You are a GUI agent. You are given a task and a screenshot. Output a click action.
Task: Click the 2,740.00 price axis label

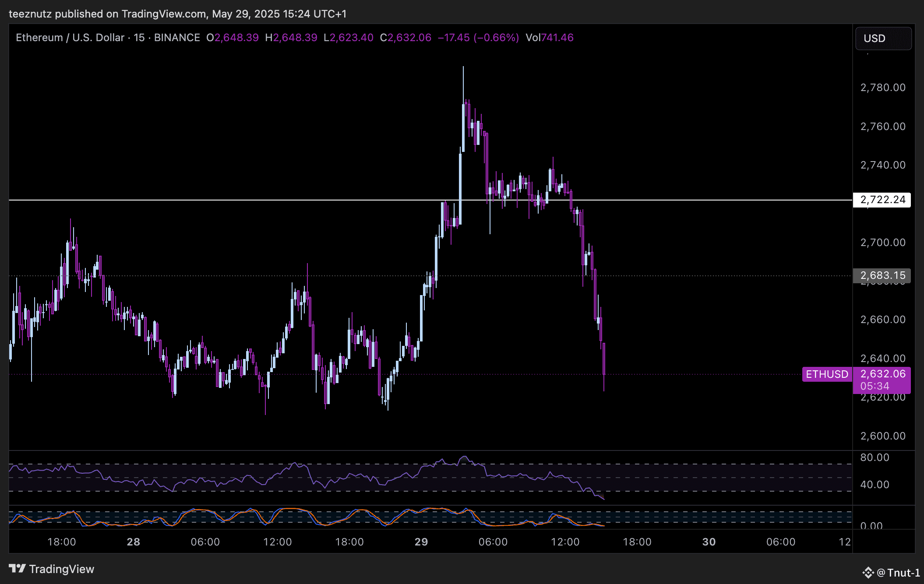883,165
